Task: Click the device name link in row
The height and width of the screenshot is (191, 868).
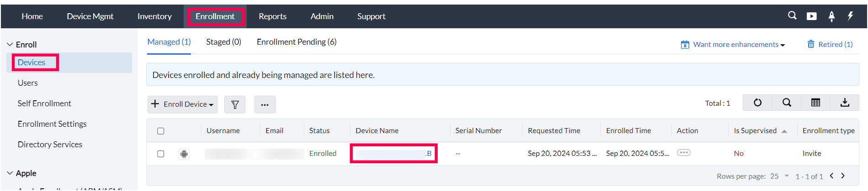Action: (x=393, y=154)
